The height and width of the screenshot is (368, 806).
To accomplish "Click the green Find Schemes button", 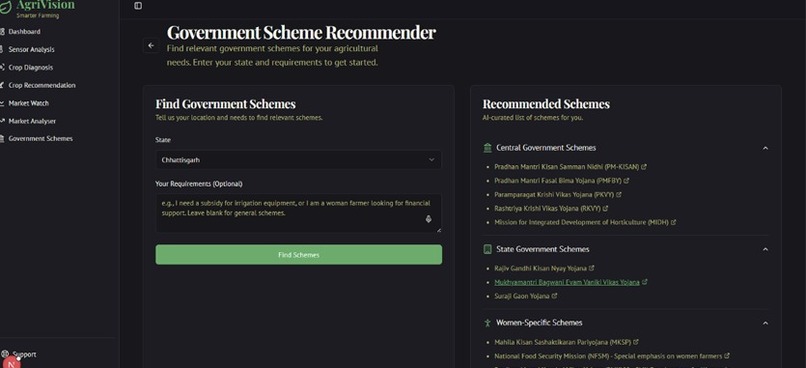I will point(299,254).
